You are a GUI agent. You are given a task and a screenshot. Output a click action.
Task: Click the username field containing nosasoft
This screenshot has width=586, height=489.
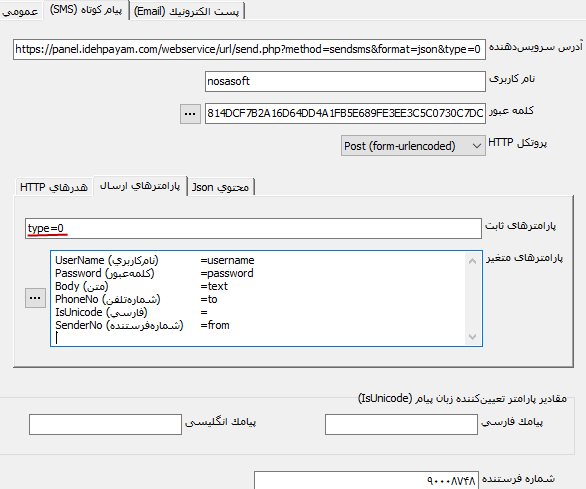point(345,81)
